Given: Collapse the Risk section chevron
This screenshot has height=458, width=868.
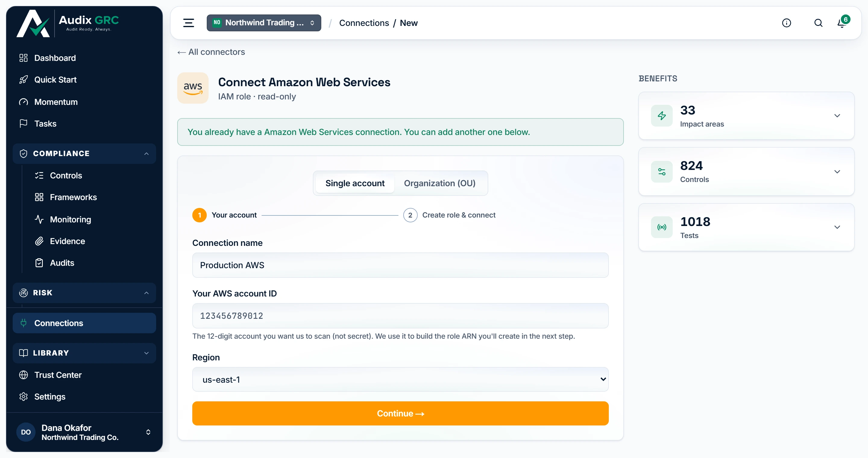Looking at the screenshot, I should tap(146, 293).
